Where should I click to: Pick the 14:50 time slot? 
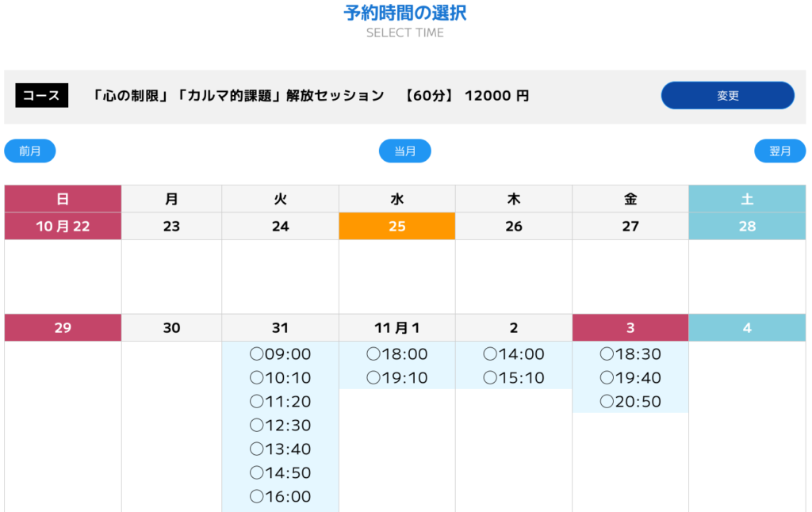click(280, 473)
